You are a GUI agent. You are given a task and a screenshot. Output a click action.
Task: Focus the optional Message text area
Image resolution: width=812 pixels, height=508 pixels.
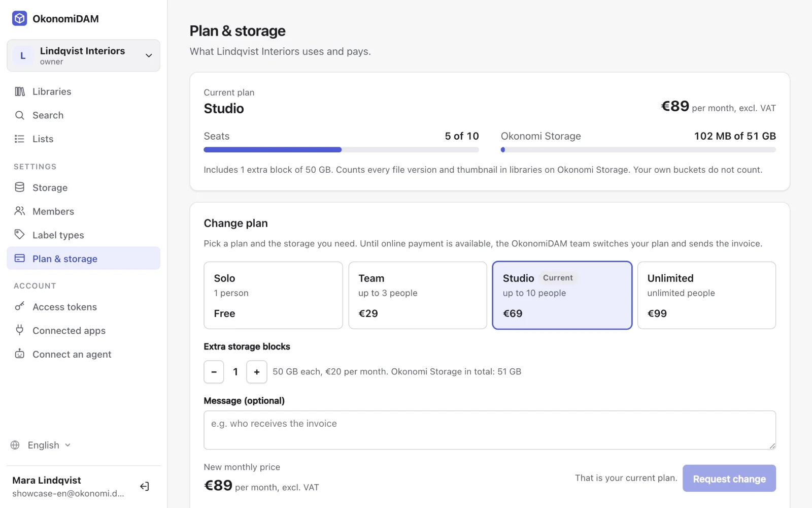(490, 430)
